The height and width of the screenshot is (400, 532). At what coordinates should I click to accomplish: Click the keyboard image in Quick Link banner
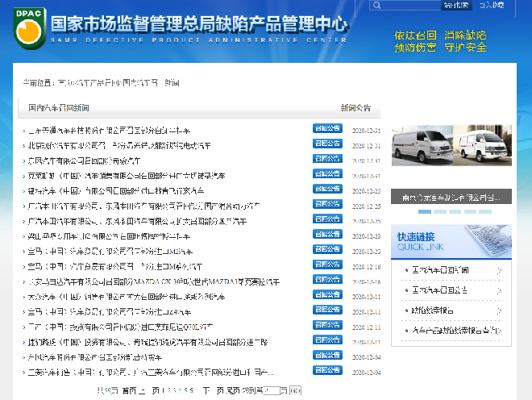point(490,241)
